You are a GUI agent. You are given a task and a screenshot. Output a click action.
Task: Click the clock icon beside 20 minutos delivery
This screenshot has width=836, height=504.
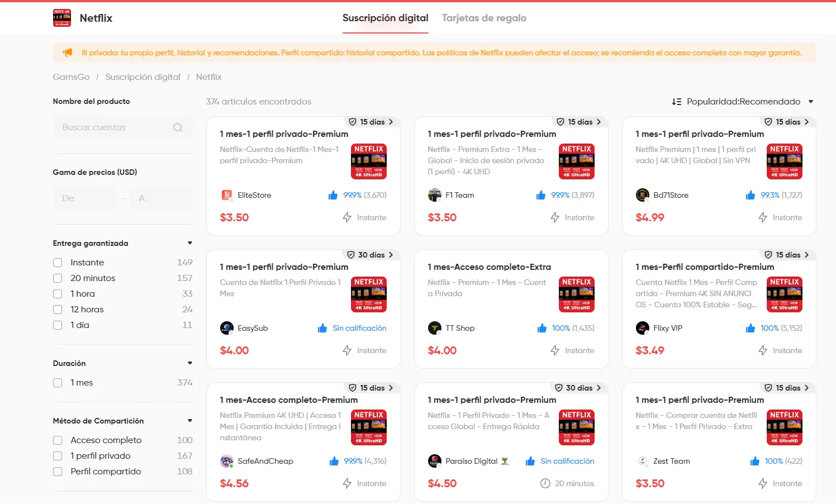pos(545,483)
